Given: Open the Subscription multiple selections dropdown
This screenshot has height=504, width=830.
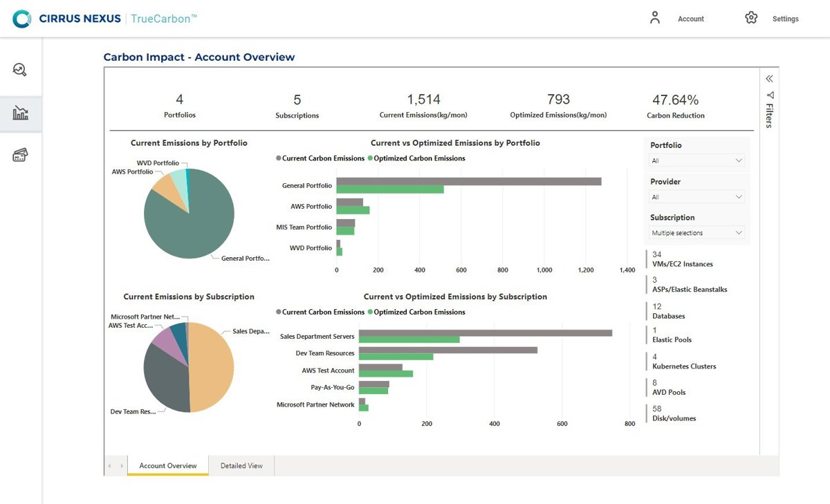Looking at the screenshot, I should 697,233.
